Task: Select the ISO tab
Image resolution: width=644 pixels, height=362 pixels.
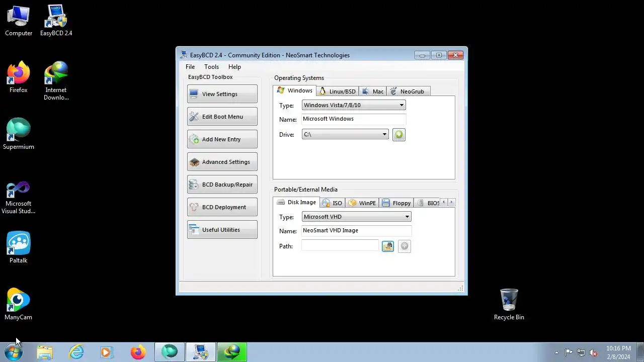Action: [x=332, y=203]
